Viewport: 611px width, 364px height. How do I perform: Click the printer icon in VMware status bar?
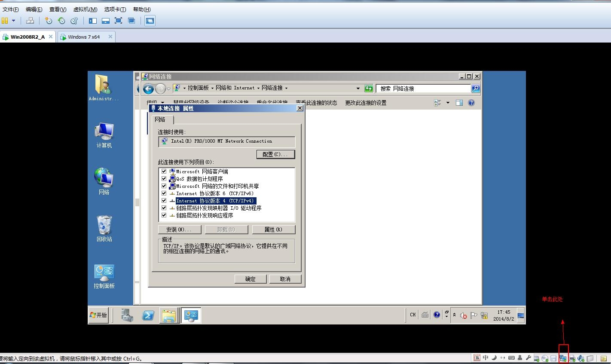[x=572, y=358]
